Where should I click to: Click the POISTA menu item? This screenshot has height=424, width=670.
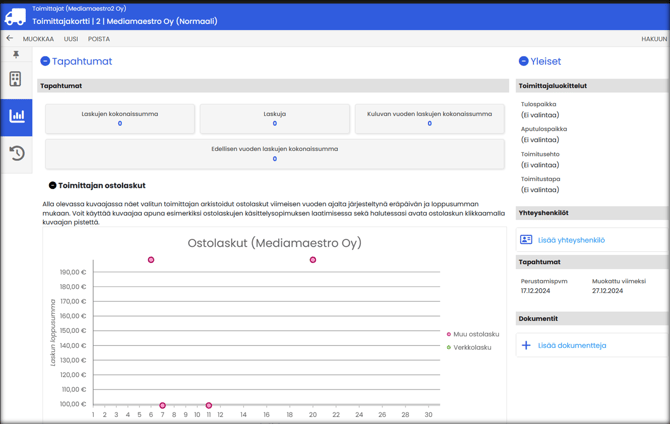tap(99, 39)
